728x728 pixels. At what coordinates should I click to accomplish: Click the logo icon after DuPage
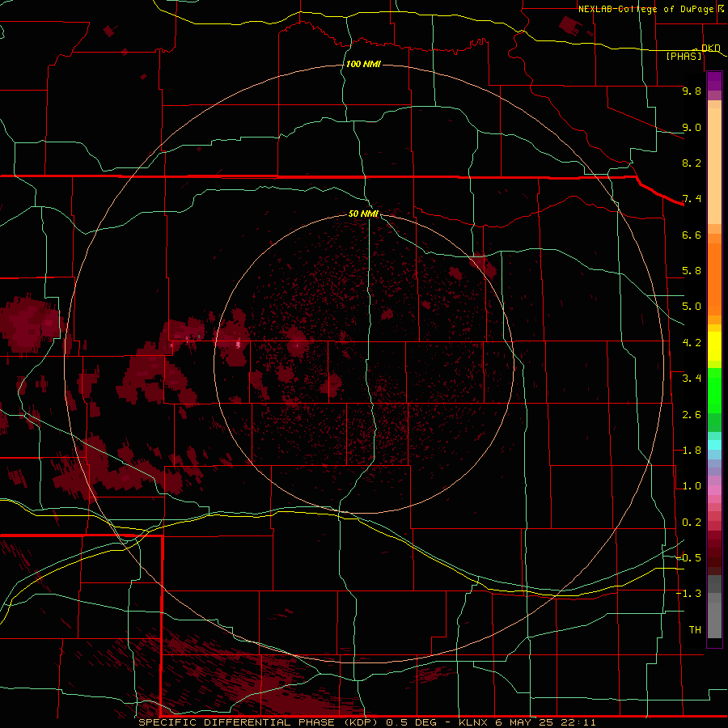click(721, 8)
